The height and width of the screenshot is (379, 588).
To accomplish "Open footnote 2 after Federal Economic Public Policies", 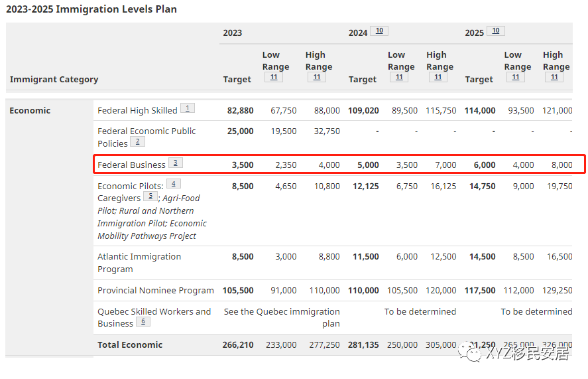I will [x=138, y=141].
